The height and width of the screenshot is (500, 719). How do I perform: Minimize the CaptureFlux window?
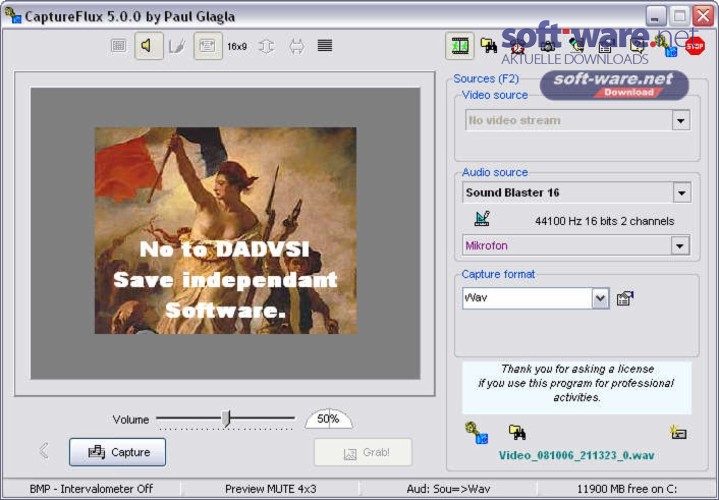pos(656,16)
